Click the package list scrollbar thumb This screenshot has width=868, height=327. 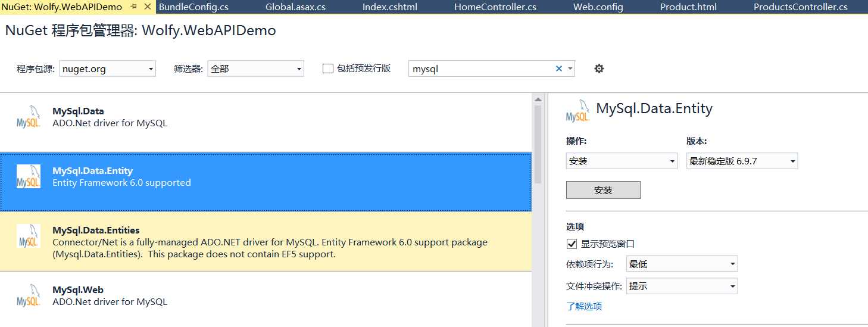538,144
